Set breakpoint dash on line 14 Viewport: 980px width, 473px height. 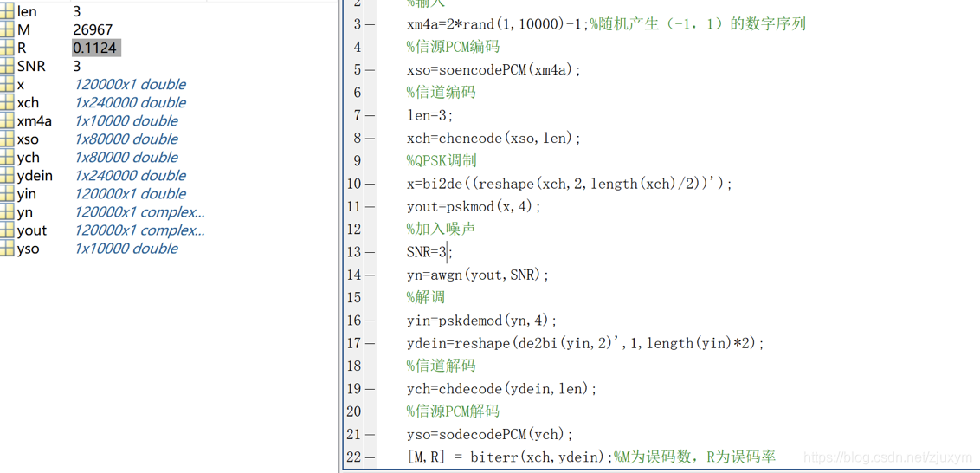click(370, 275)
